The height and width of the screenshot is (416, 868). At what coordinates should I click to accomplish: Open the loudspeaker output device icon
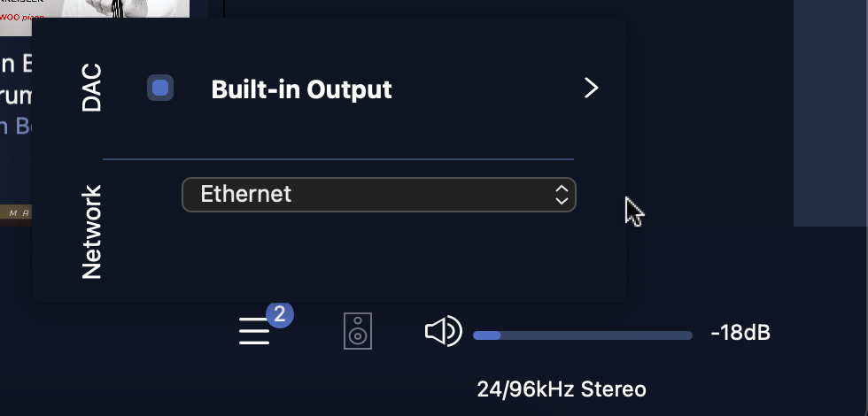(358, 331)
